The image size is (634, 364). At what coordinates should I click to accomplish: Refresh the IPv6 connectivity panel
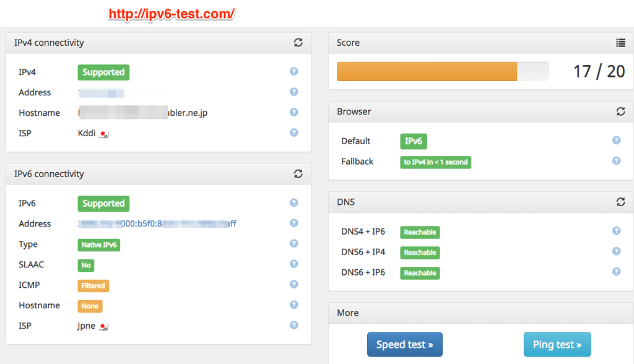[298, 174]
